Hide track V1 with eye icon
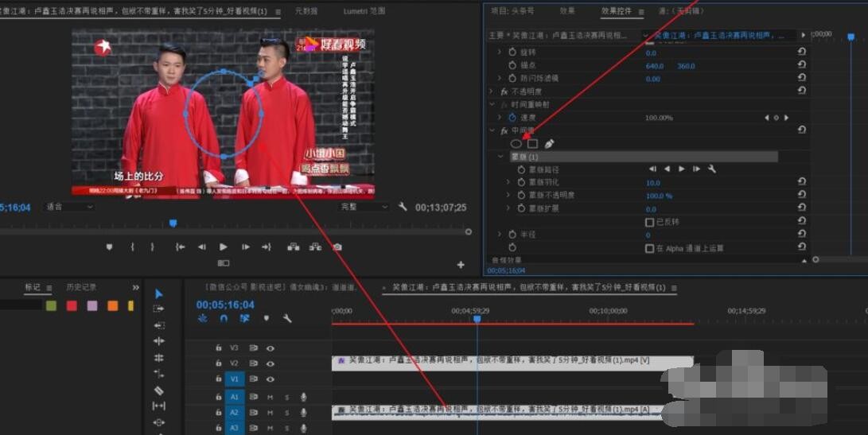 click(x=271, y=379)
